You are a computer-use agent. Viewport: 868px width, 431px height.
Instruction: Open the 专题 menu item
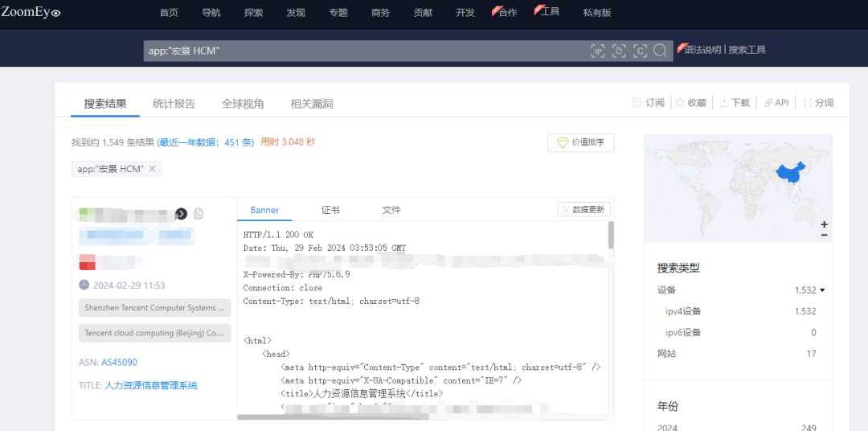(338, 13)
